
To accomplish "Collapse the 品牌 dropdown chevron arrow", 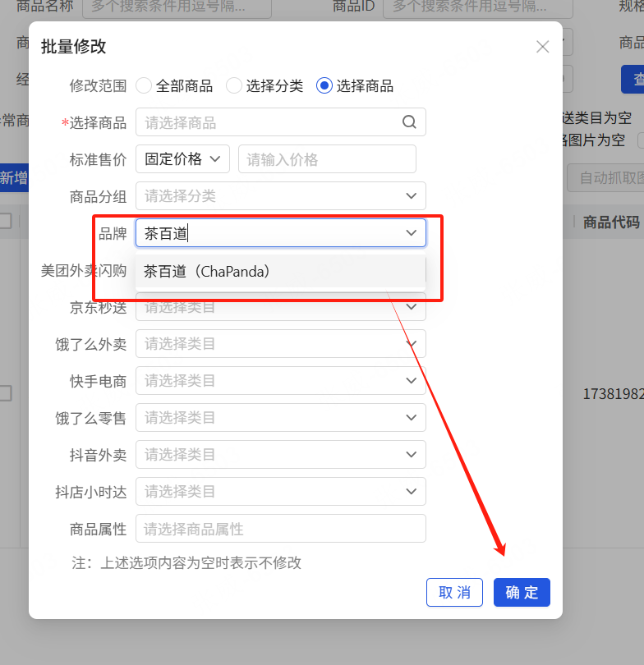I will coord(411,233).
